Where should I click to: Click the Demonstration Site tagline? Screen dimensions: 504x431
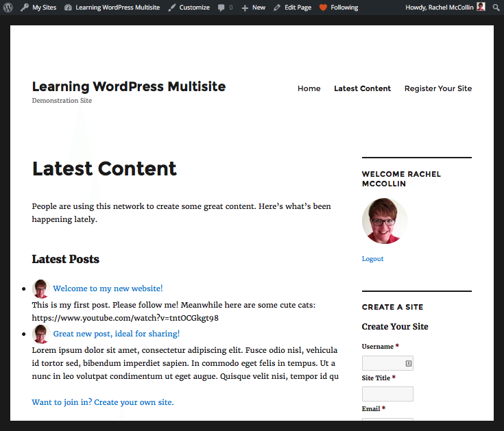click(62, 101)
